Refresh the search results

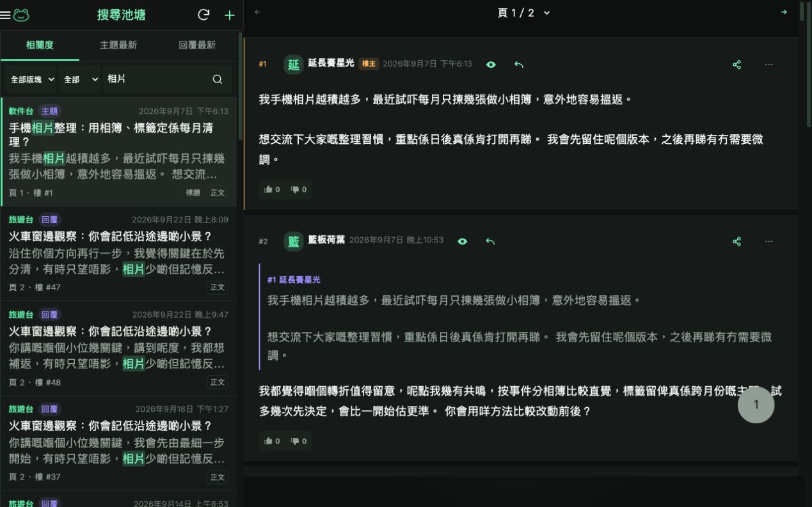point(203,15)
